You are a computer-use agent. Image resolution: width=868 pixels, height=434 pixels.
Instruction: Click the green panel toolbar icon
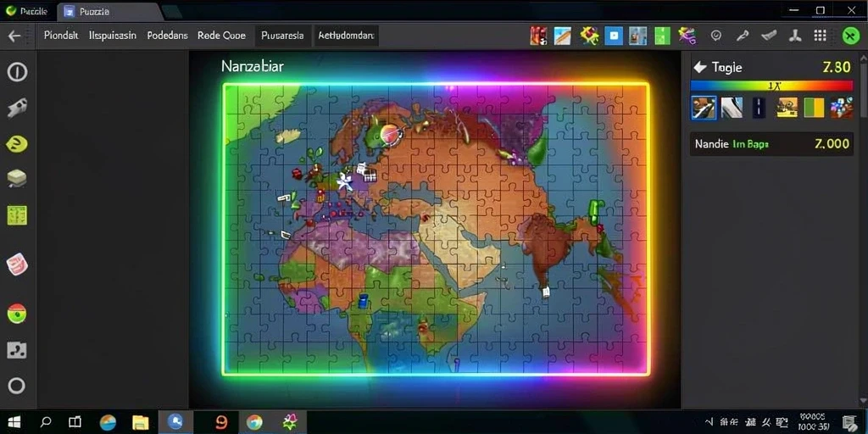pos(662,36)
